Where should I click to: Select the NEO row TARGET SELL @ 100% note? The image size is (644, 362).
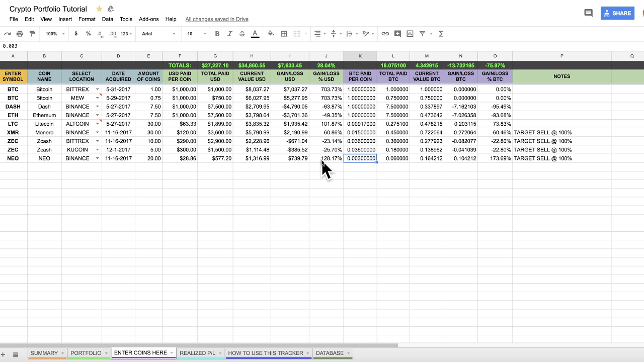click(x=562, y=158)
